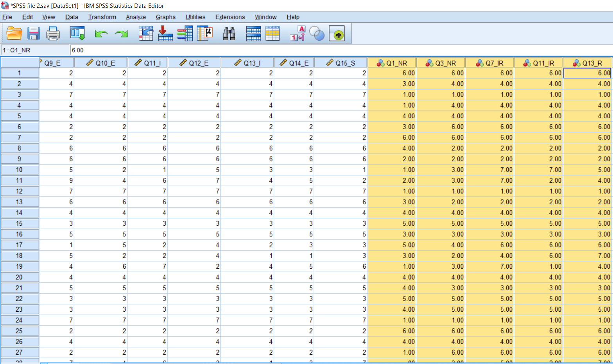This screenshot has width=613, height=364.
Task: Open the View menu
Action: click(48, 17)
